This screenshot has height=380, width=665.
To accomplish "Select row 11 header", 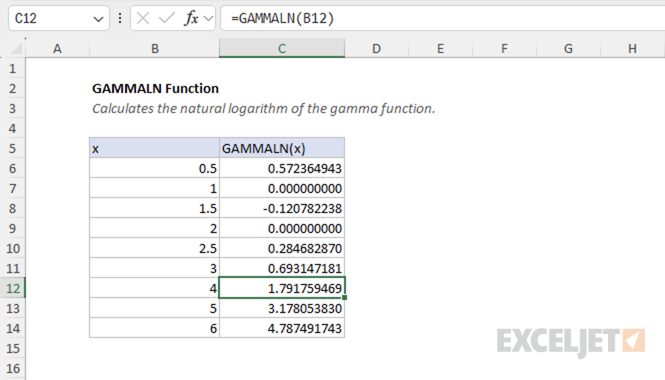I will click(12, 268).
